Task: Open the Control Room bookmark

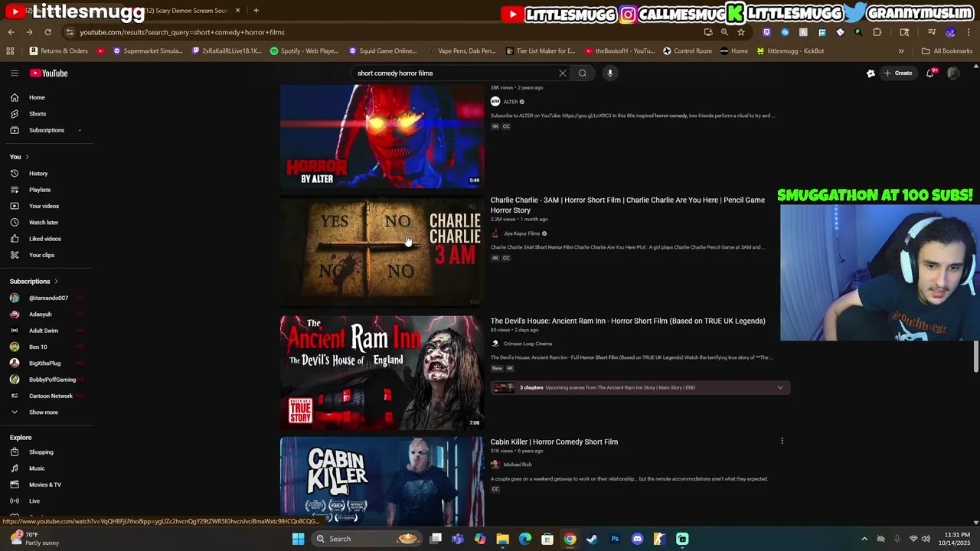Action: [687, 51]
